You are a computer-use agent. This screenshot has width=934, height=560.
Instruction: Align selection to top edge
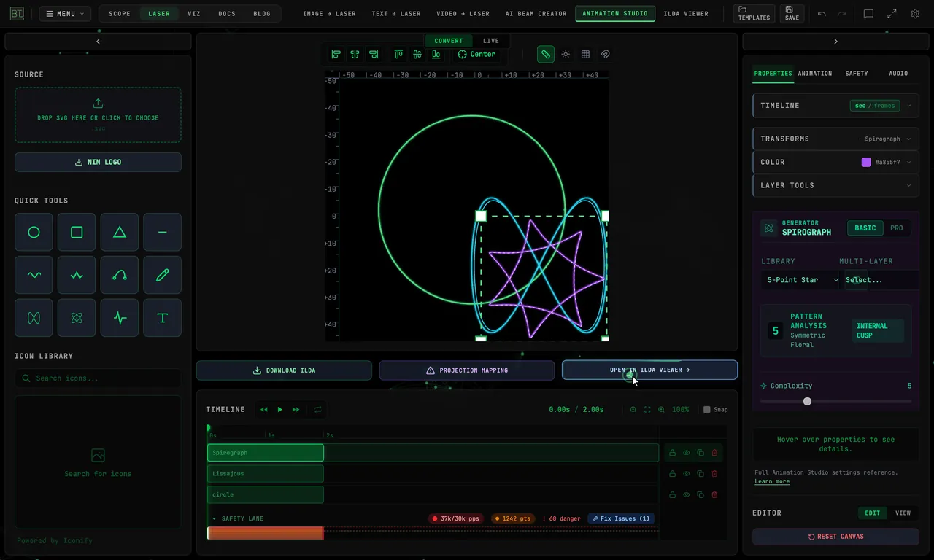click(398, 54)
